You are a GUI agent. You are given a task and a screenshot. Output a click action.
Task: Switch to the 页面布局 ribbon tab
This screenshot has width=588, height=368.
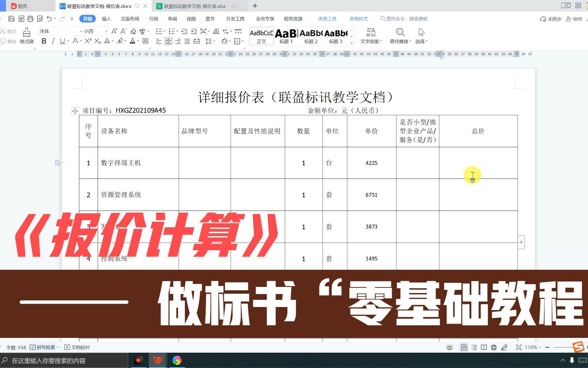(130, 19)
